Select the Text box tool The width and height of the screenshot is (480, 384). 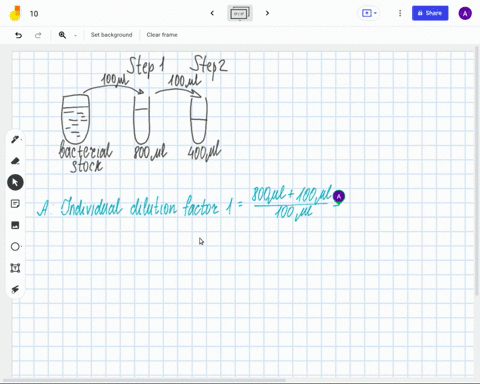pyautogui.click(x=15, y=268)
